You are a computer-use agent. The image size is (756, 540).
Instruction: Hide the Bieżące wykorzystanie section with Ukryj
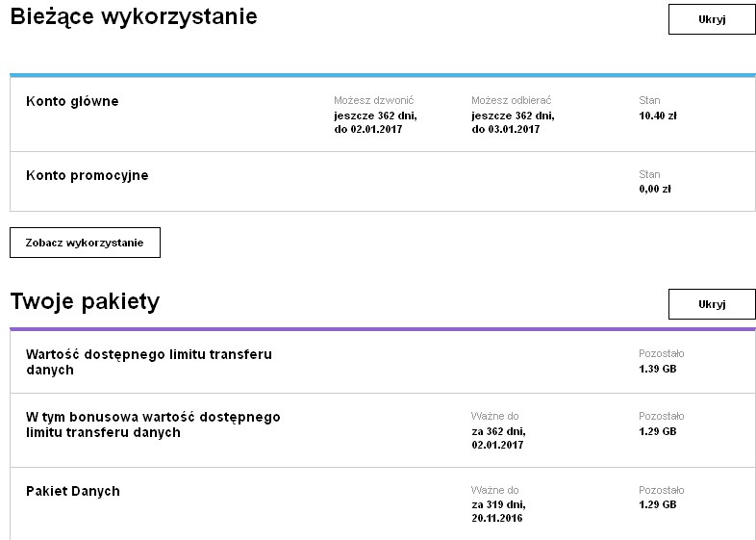tap(711, 19)
